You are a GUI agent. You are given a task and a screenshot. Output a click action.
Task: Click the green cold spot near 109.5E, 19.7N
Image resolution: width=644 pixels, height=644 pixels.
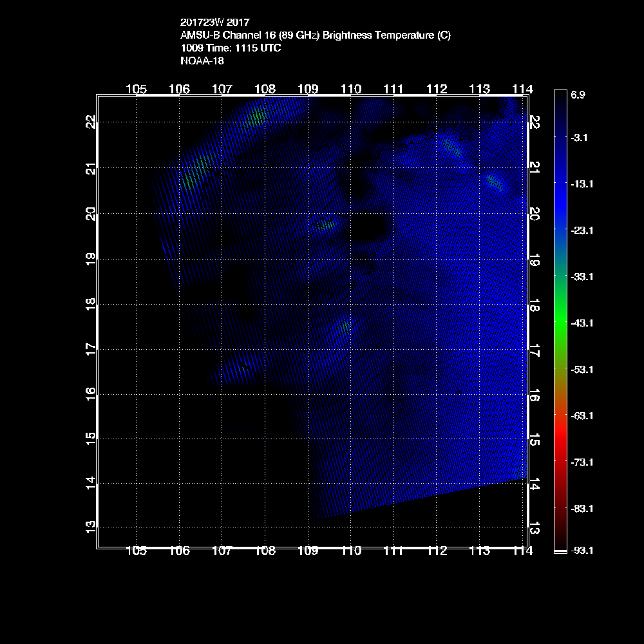click(326, 225)
